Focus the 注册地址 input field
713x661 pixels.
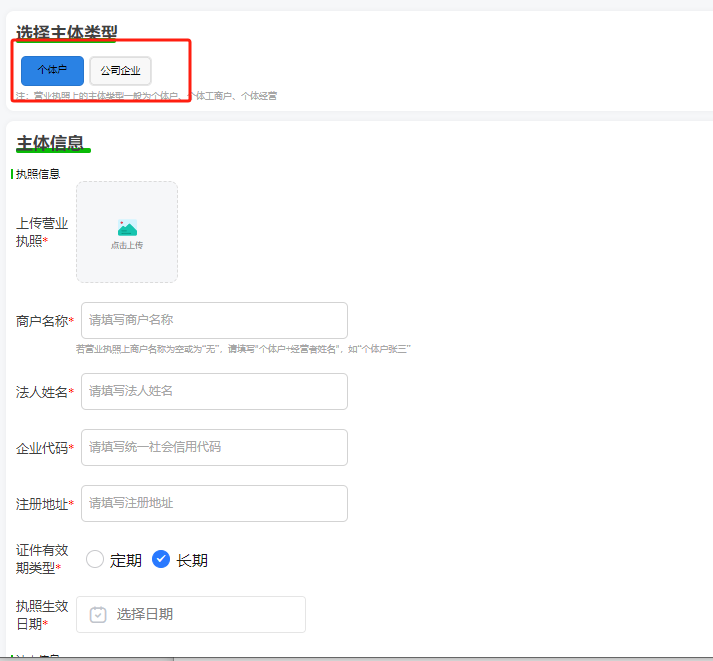point(214,503)
